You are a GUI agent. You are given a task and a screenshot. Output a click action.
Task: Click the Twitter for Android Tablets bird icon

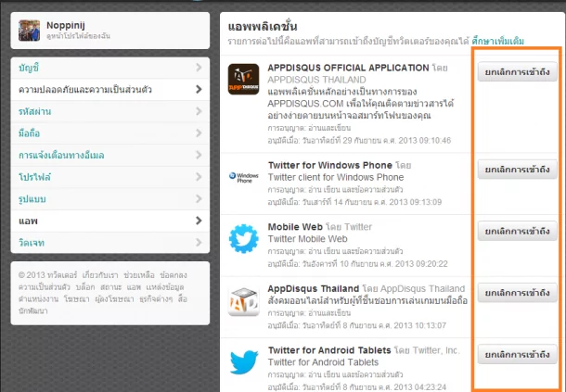(x=244, y=361)
